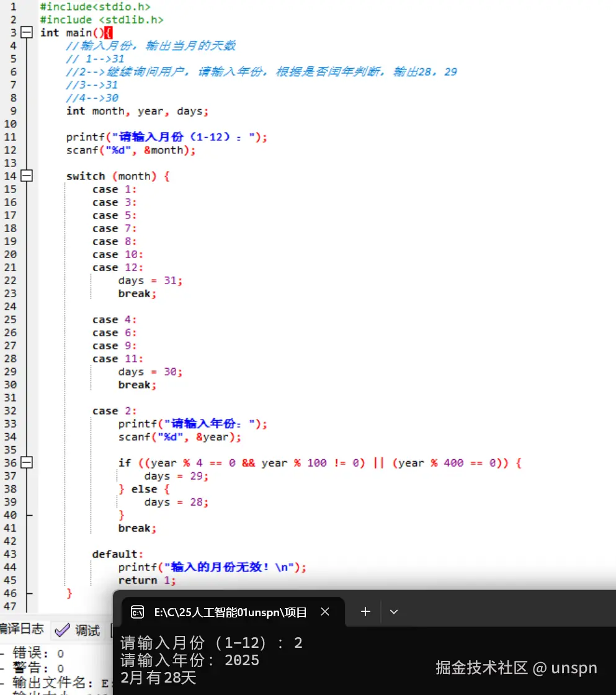Add a new terminal tab with plus
The width and height of the screenshot is (616, 695).
point(365,612)
